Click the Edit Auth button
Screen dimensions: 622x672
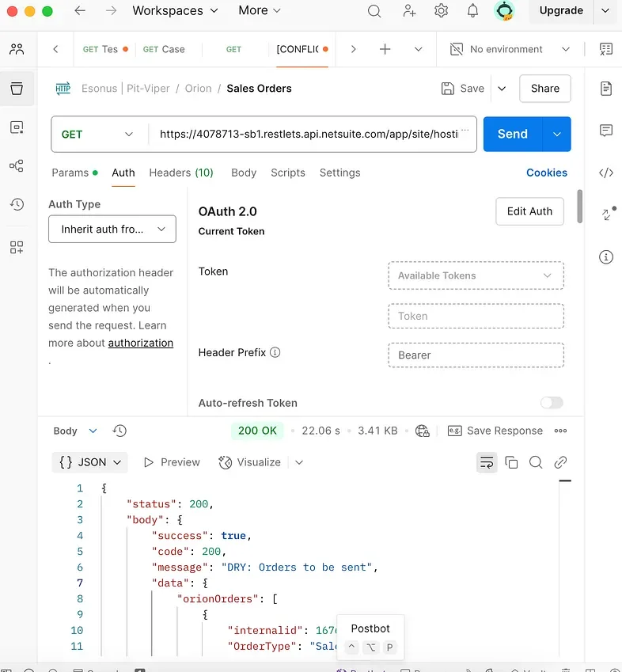coord(529,211)
